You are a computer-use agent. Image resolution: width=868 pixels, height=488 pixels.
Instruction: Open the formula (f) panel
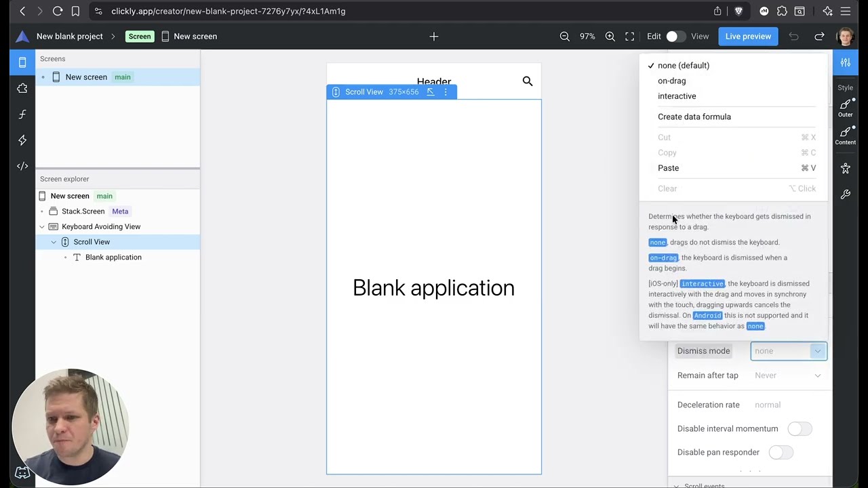tap(22, 115)
